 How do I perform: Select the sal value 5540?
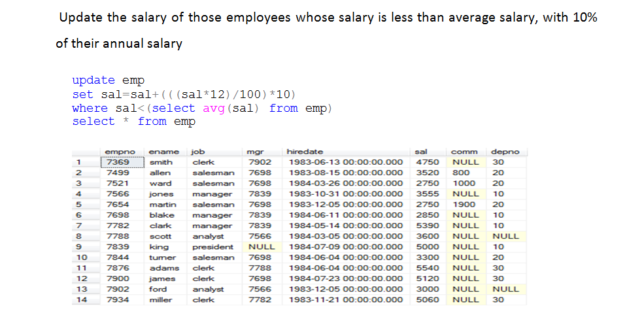[428, 268]
